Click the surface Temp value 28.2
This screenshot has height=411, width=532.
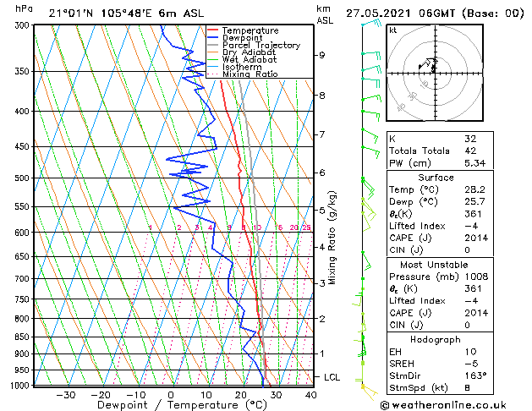(475, 189)
